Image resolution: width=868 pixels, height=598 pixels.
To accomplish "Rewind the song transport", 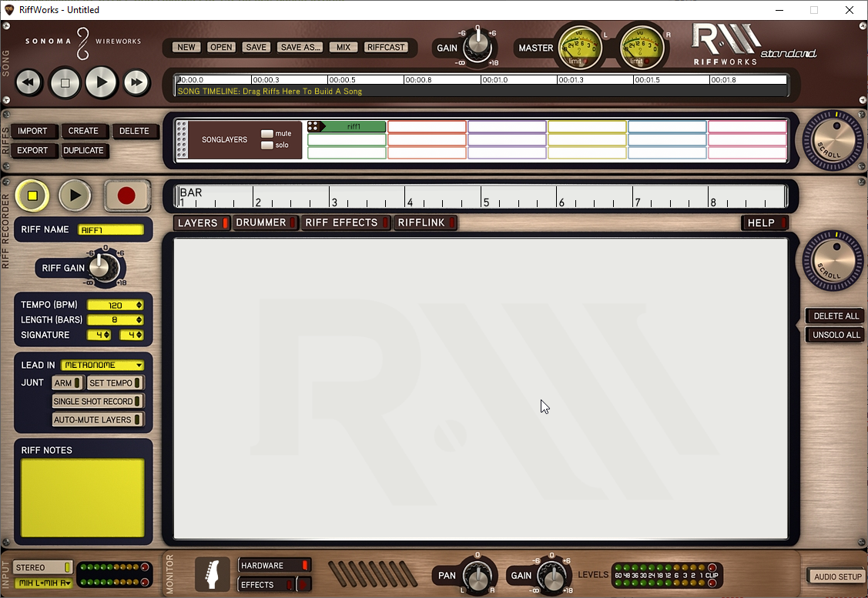I will [28, 83].
